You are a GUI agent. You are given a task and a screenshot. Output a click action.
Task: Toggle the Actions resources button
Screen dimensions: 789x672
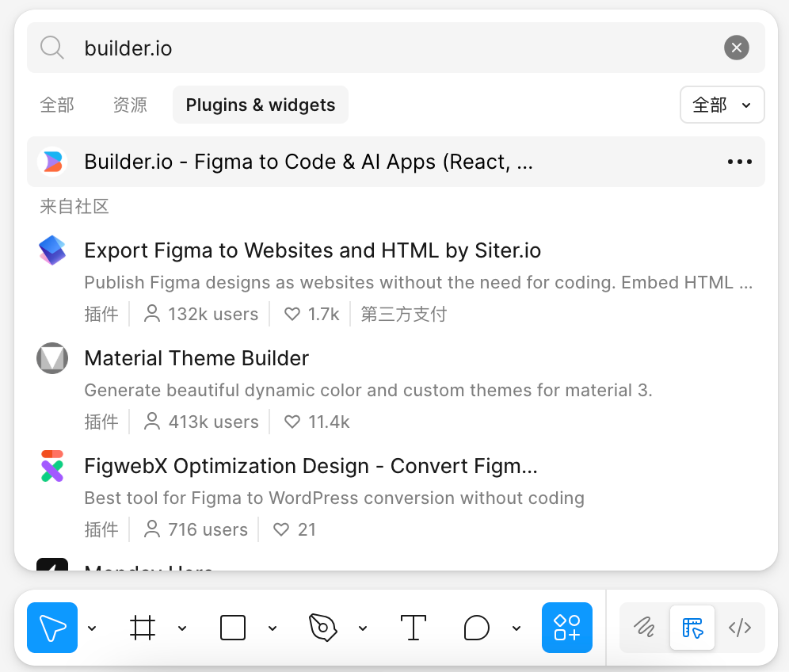point(567,627)
